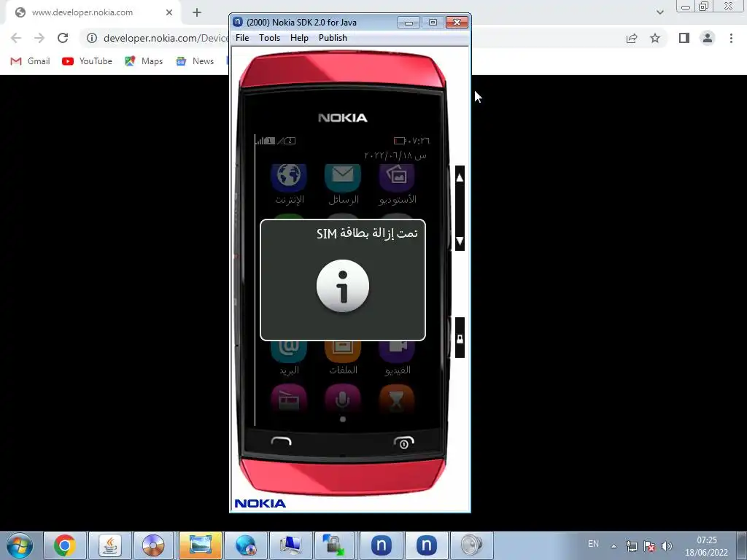The height and width of the screenshot is (560, 747).
Task: Tap the SIM 1 signal indicator
Action: pos(266,141)
